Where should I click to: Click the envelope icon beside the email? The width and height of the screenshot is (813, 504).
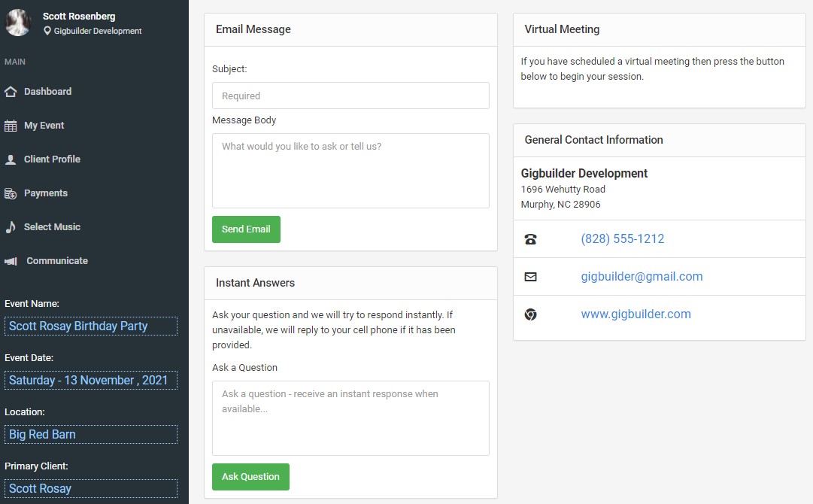[530, 277]
